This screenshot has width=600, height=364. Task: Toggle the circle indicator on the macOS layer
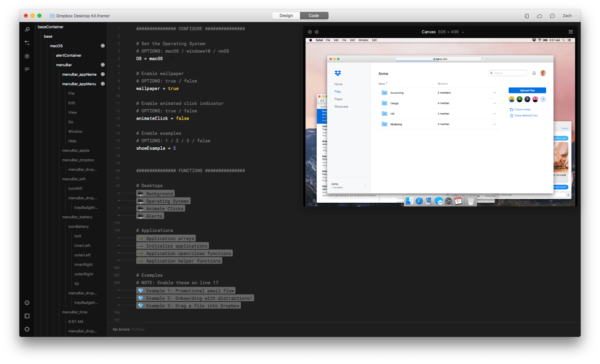[103, 46]
